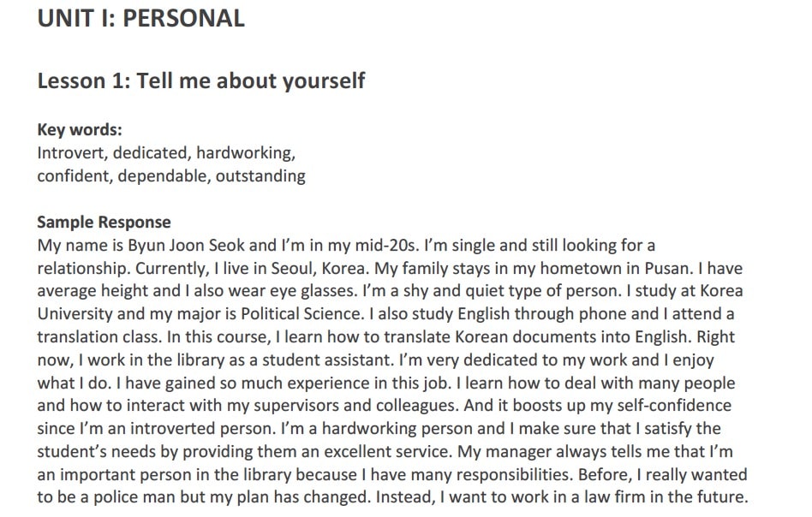812x517 pixels.
Task: Click the 'Lesson 1: Tell me about yourself' heading
Action: click(x=201, y=81)
